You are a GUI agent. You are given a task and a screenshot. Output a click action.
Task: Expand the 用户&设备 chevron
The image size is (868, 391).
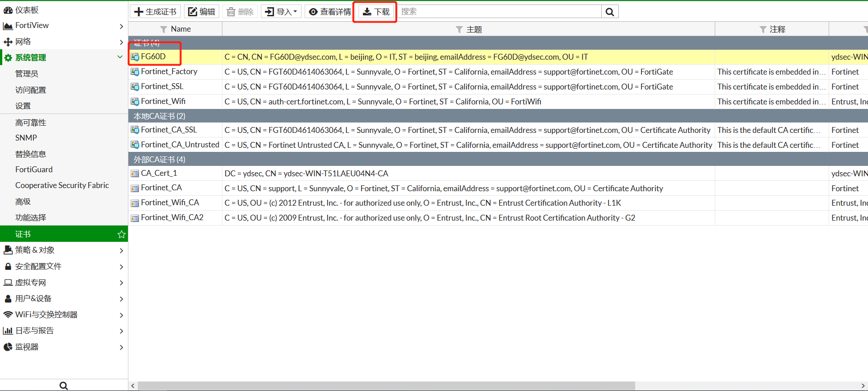point(121,299)
